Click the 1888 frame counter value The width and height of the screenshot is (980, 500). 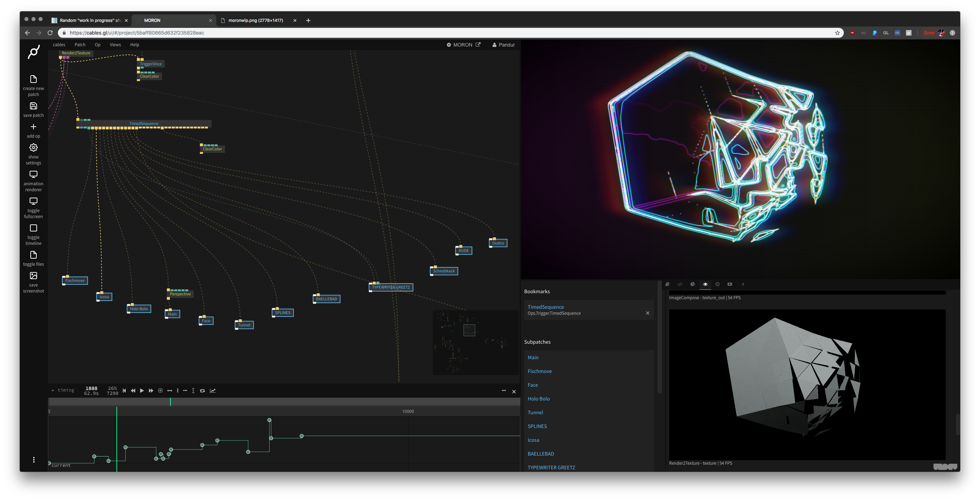tap(91, 388)
